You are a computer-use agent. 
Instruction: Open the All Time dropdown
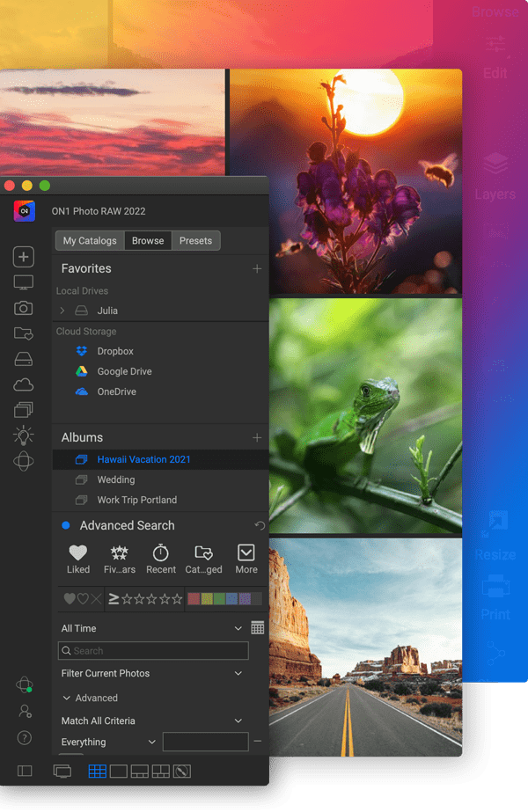click(151, 628)
